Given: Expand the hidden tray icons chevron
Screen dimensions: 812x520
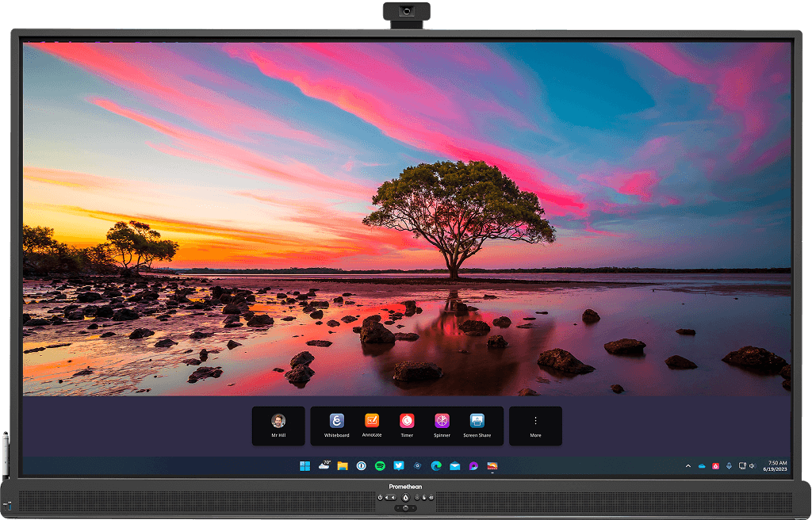Looking at the screenshot, I should pyautogui.click(x=688, y=466).
